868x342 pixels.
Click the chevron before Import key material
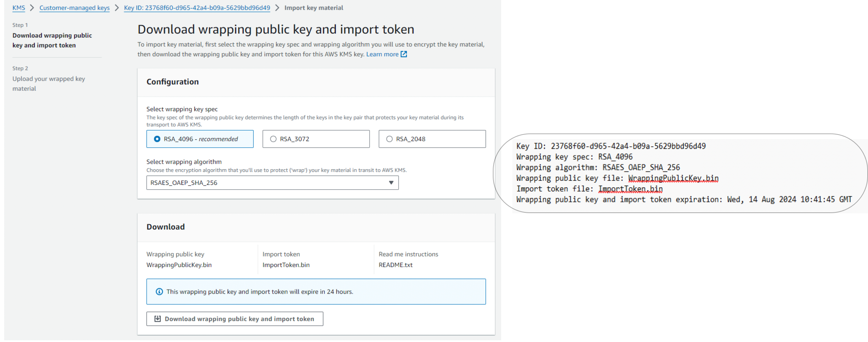(277, 8)
